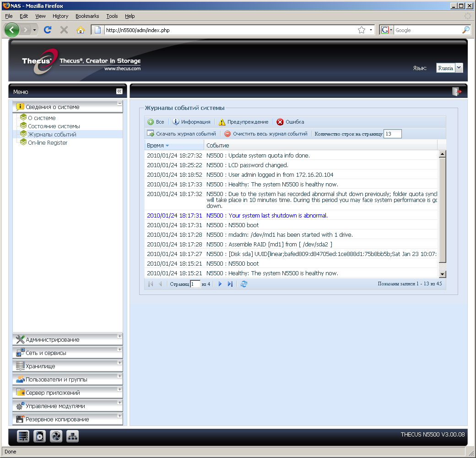The width and height of the screenshot is (476, 458).
Task: Click the Stop loading button
Action: (x=64, y=30)
